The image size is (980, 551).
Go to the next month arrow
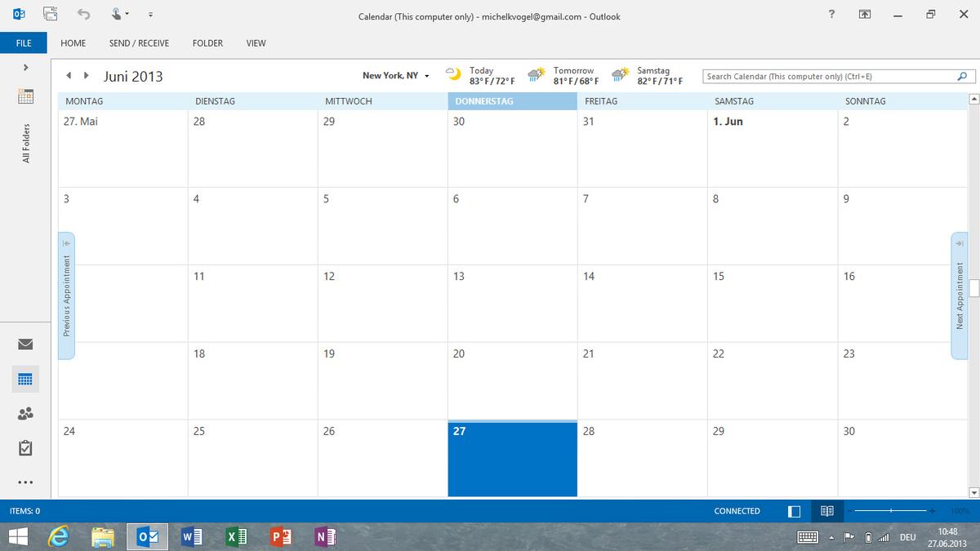tap(87, 76)
